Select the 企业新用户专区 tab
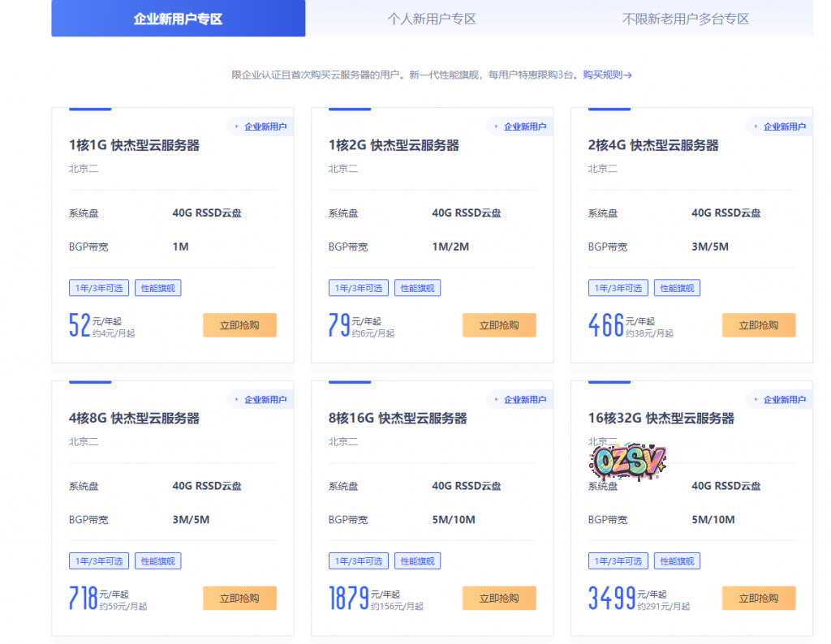 tap(178, 19)
